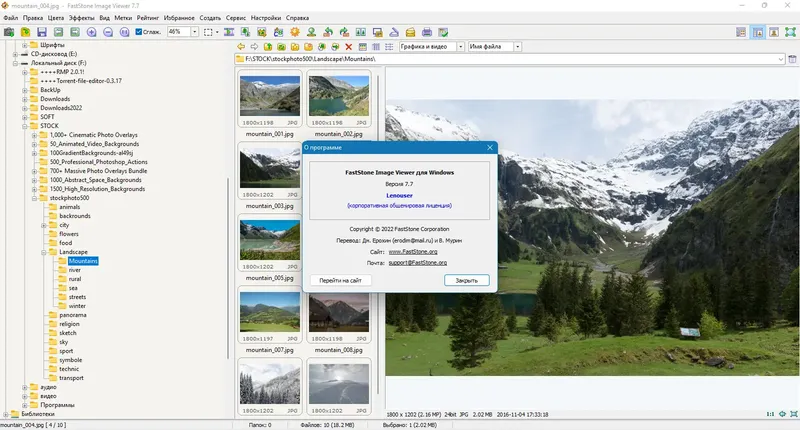The width and height of the screenshot is (800, 430).
Task: Click the 1:1 actual size status icon
Action: pos(770,414)
